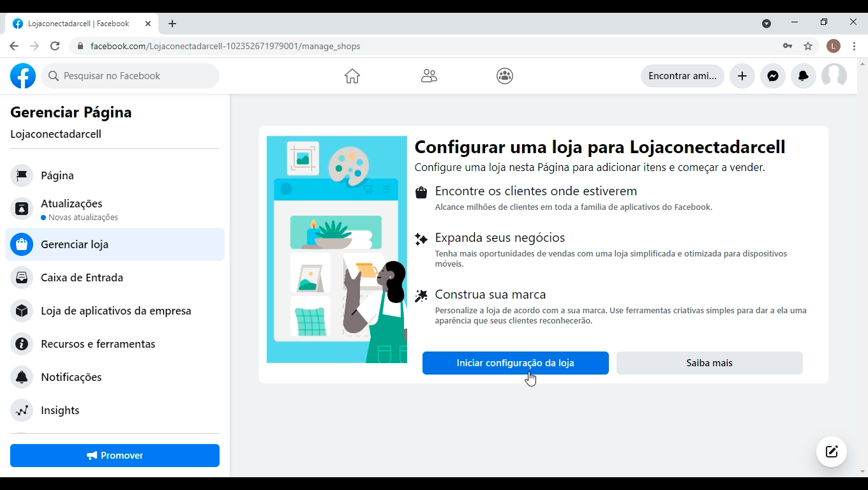The width and height of the screenshot is (868, 490).
Task: Click the 'Gerenciar Página' sidebar heading
Action: click(71, 112)
